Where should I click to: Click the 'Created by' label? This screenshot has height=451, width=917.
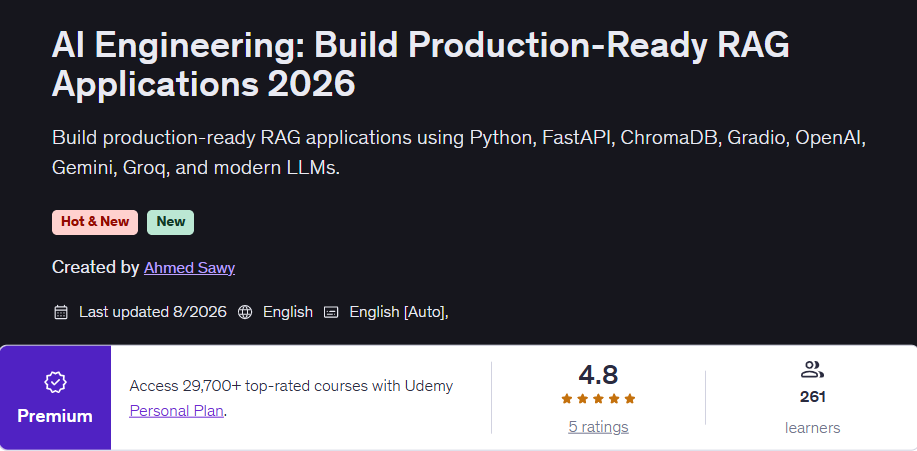click(95, 268)
